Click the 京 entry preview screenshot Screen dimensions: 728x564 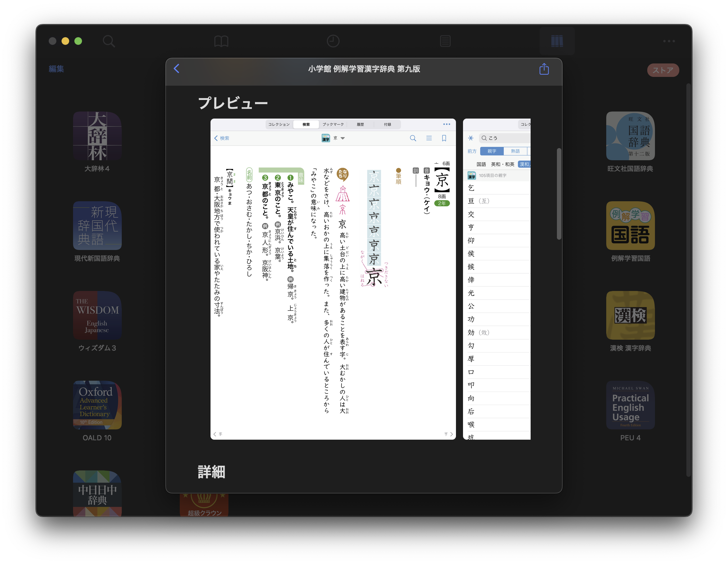coord(333,279)
